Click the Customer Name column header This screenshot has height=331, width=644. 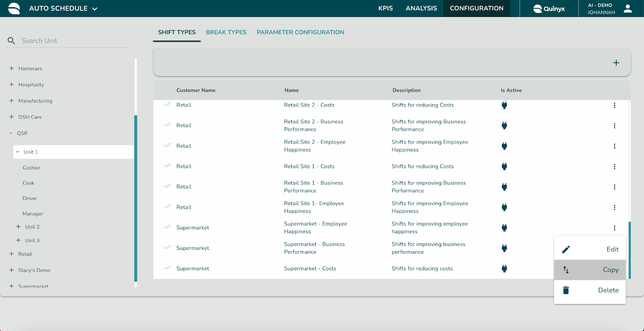(196, 90)
